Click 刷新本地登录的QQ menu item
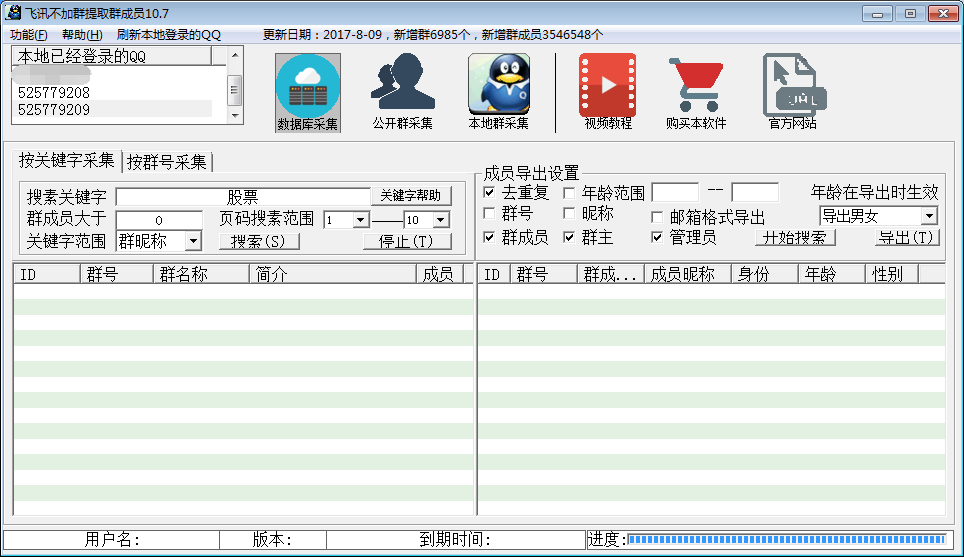 coord(168,35)
